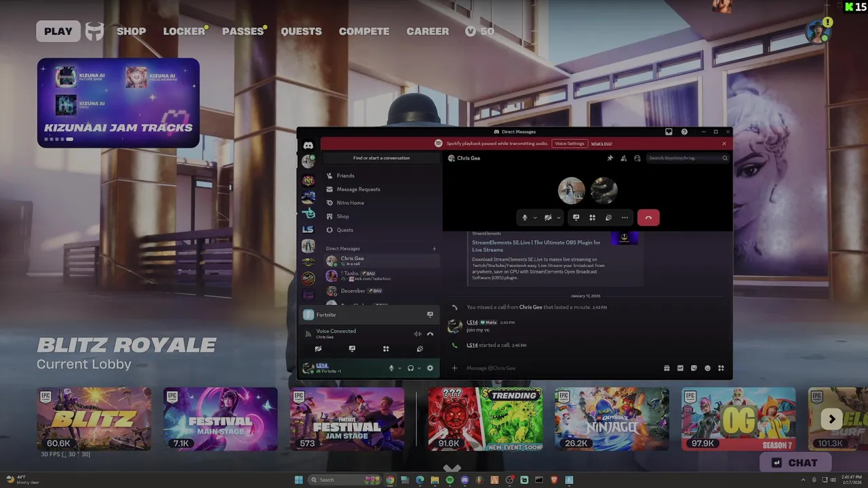
Task: Expand output device options in user panel
Action: pos(419,368)
